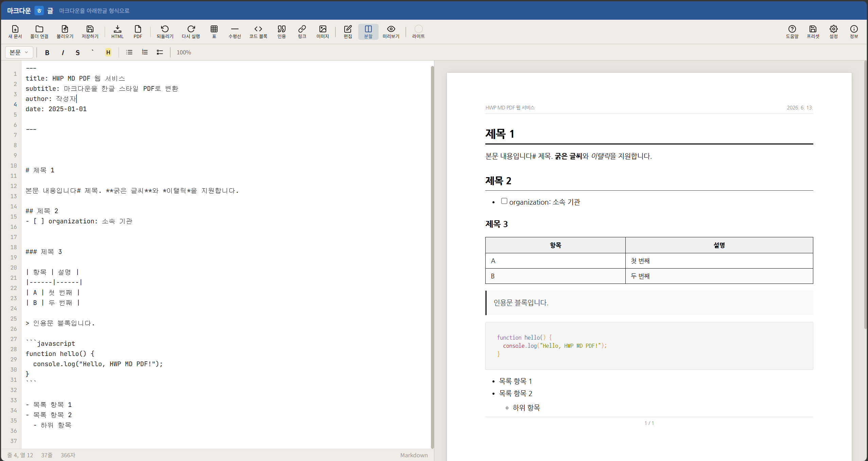The height and width of the screenshot is (461, 868).
Task: Save the document with 저장하기
Action: point(90,32)
